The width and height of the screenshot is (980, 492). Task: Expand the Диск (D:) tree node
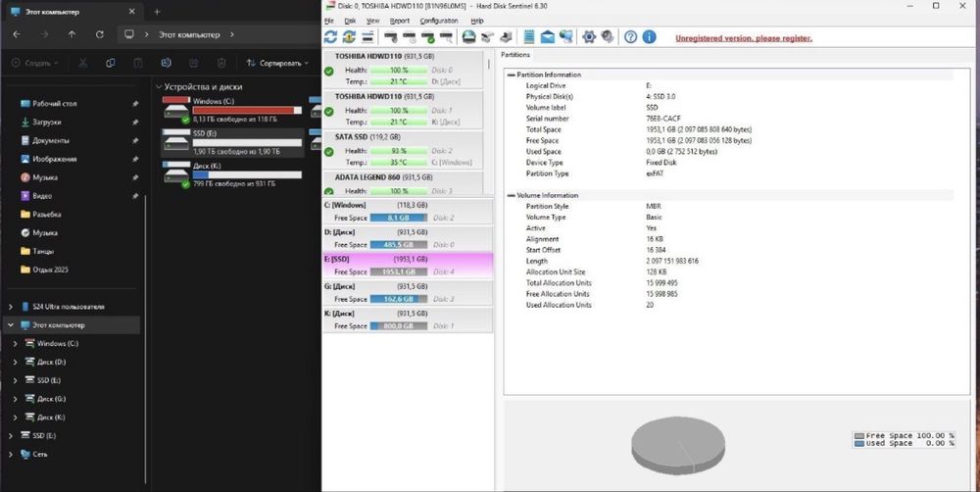click(x=16, y=362)
